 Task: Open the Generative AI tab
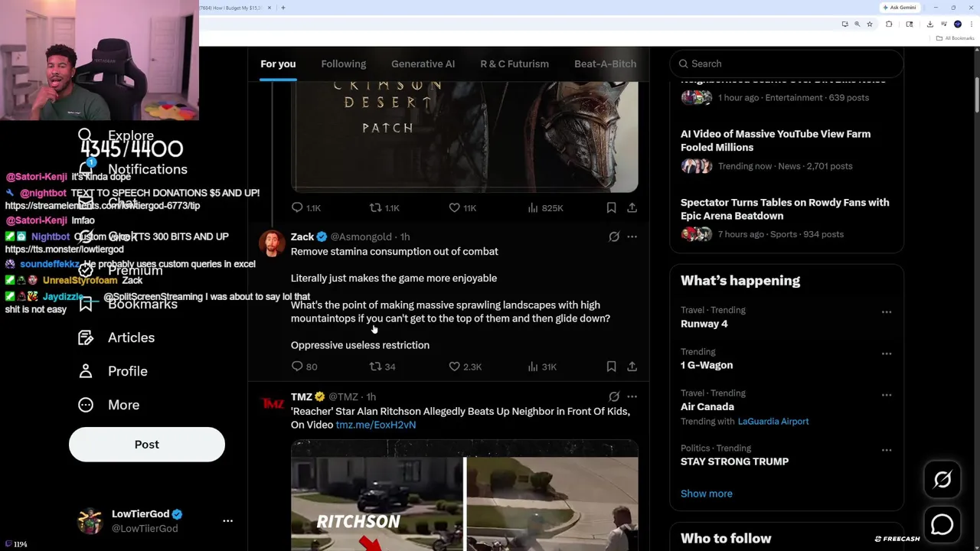coord(423,64)
